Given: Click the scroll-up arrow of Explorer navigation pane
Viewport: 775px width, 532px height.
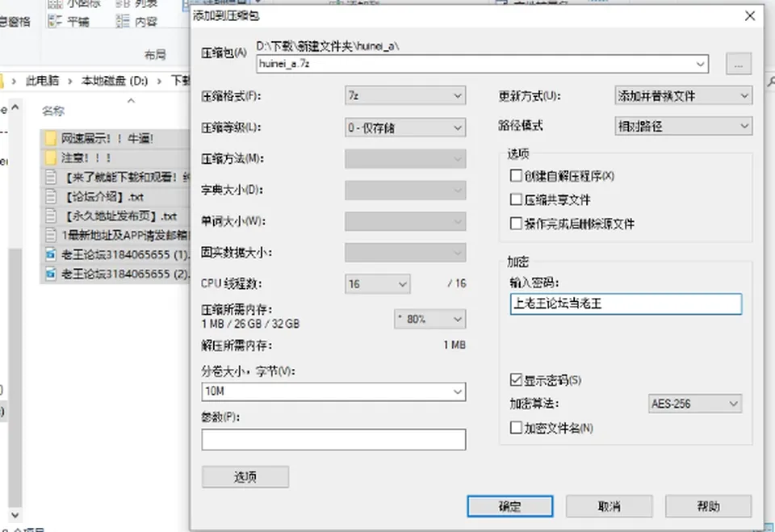Looking at the screenshot, I should (15, 107).
